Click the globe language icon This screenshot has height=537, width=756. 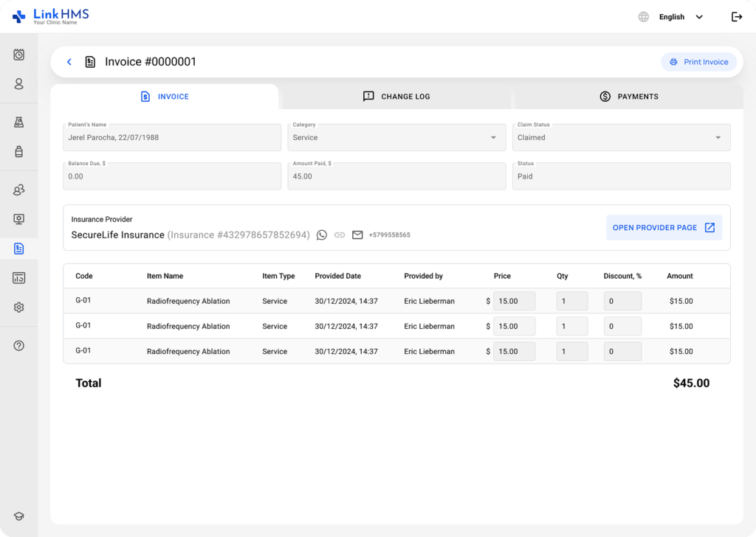(x=644, y=17)
